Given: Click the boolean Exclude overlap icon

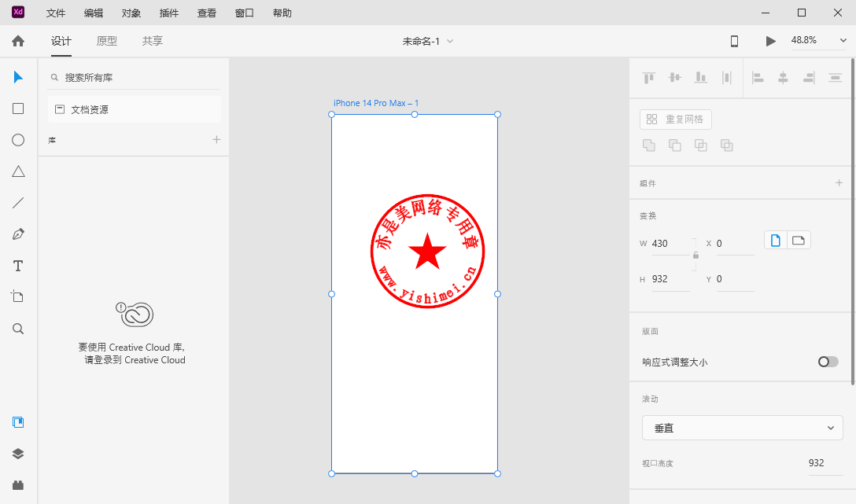Looking at the screenshot, I should [727, 145].
